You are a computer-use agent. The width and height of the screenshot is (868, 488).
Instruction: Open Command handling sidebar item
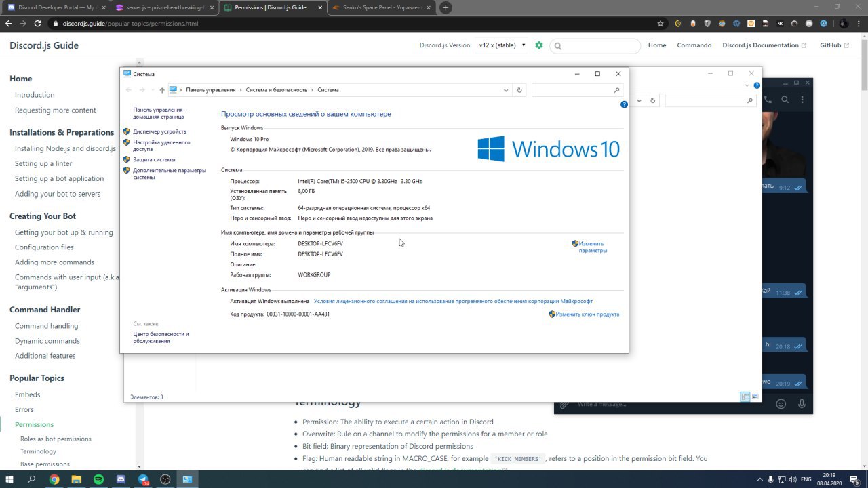[x=46, y=326]
